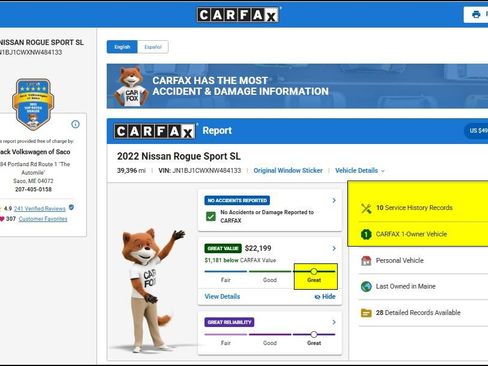Image resolution: width=488 pixels, height=366 pixels.
Task: Click the wrench Service History icon
Action: click(366, 208)
